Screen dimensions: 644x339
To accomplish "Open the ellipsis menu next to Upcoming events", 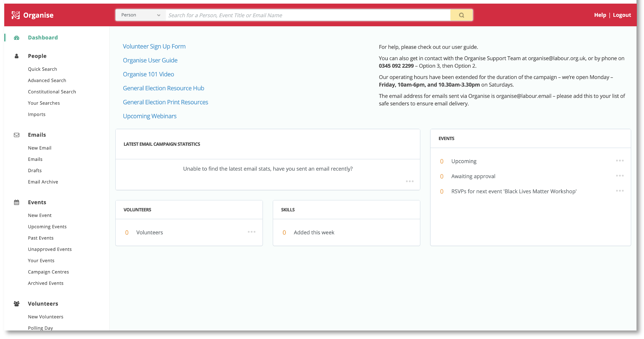I will click(x=620, y=161).
